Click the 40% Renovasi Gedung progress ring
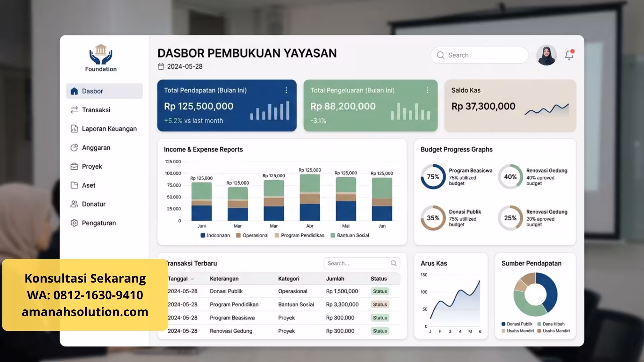Viewport: 644px width, 362px height. [510, 177]
